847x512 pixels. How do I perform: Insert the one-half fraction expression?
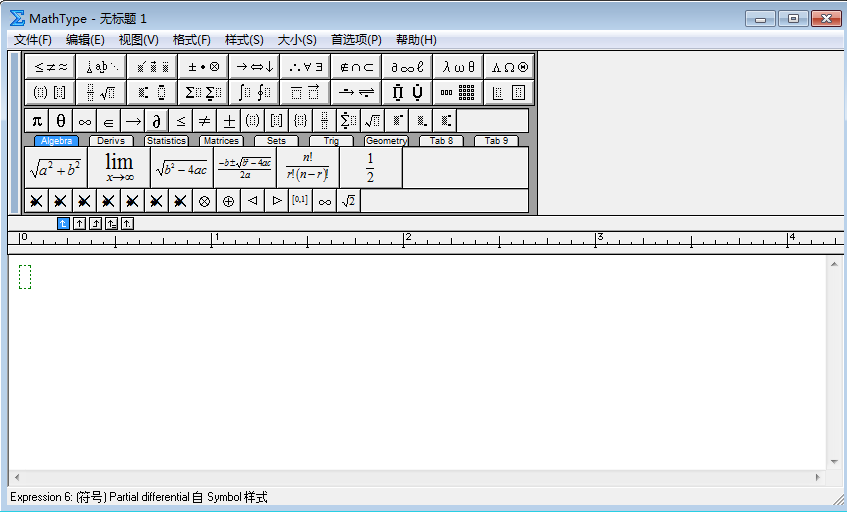click(x=370, y=168)
